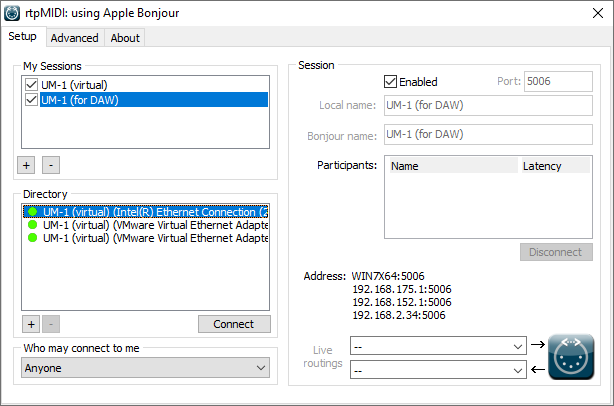Screen dimensions: 614x406
Task: Open the About tab
Action: coord(125,38)
